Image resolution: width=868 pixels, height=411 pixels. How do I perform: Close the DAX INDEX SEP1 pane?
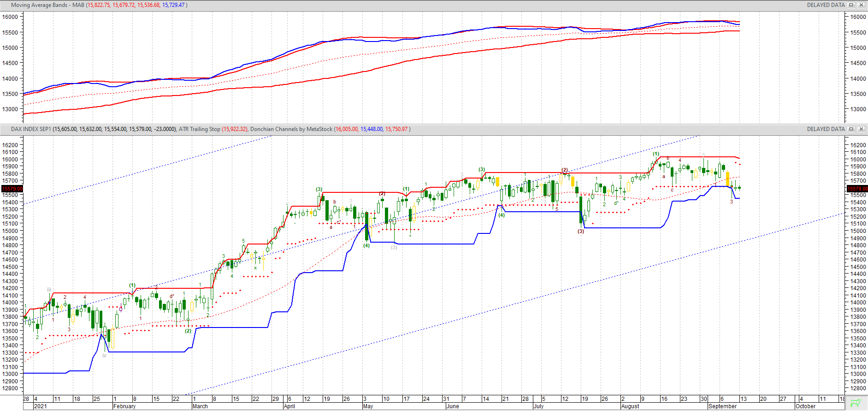point(861,129)
